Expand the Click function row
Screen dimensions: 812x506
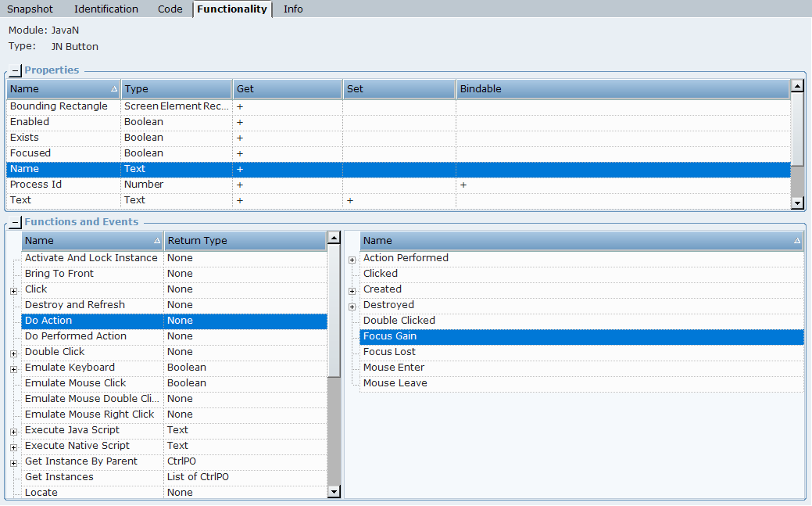[x=14, y=291]
